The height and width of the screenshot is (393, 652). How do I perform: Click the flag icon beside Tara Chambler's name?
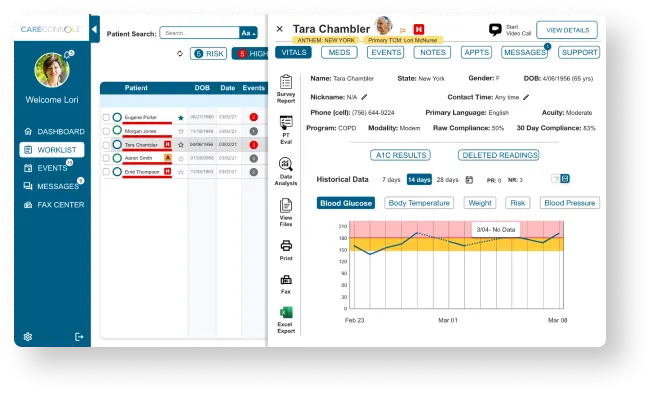[403, 30]
